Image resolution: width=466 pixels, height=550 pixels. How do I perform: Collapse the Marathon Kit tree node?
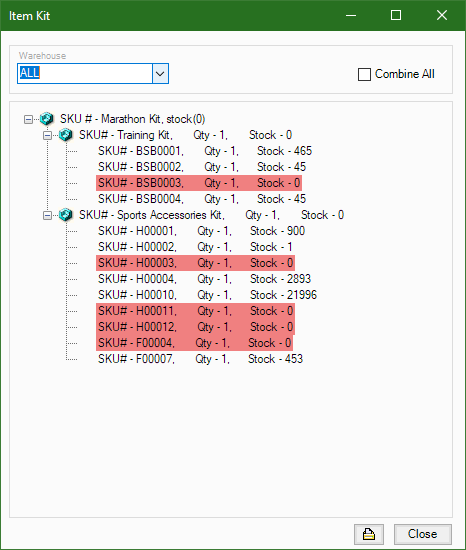click(x=28, y=119)
